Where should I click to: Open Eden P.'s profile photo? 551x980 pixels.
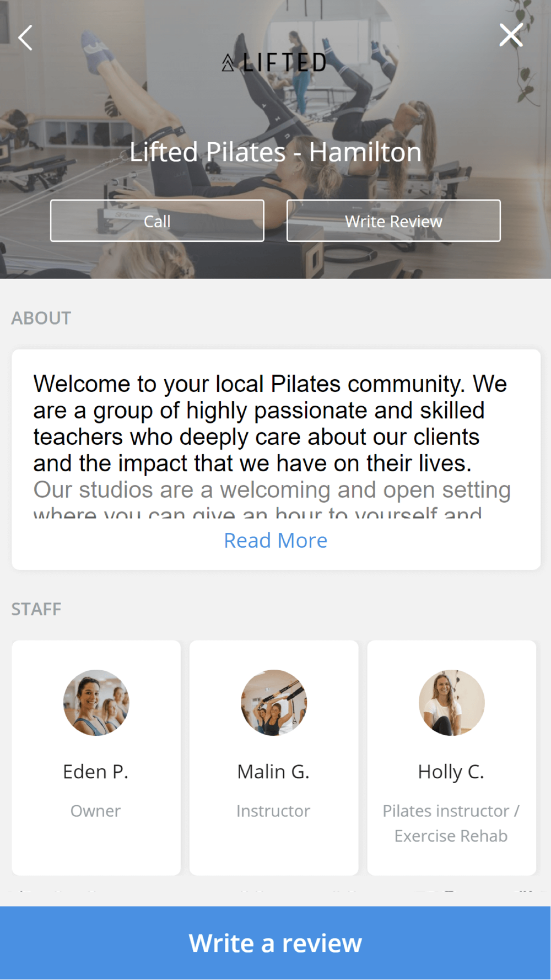pyautogui.click(x=96, y=703)
